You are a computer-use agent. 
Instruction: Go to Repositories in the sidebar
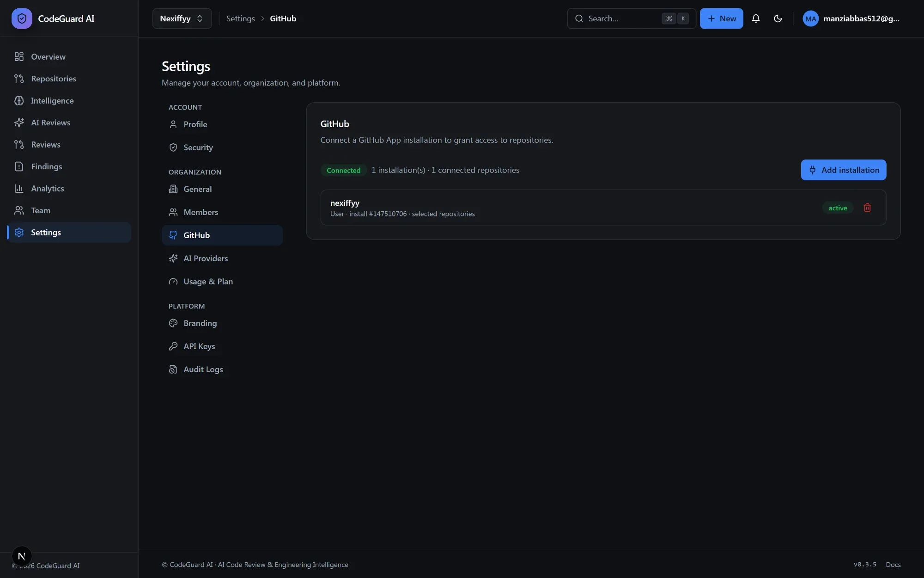click(69, 79)
